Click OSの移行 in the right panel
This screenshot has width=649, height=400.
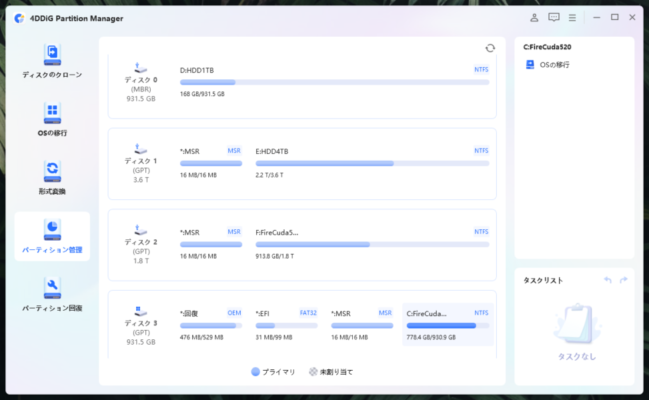(x=548, y=65)
